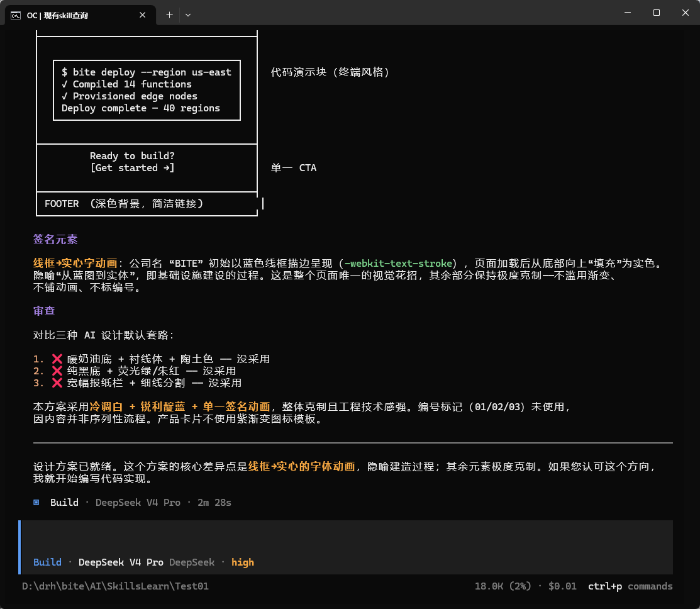Open a new terminal tab with plus
The height and width of the screenshot is (609, 700).
(x=170, y=15)
